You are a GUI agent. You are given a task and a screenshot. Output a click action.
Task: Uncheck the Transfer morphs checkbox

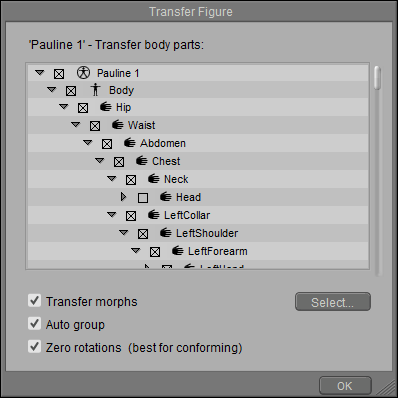tap(34, 301)
